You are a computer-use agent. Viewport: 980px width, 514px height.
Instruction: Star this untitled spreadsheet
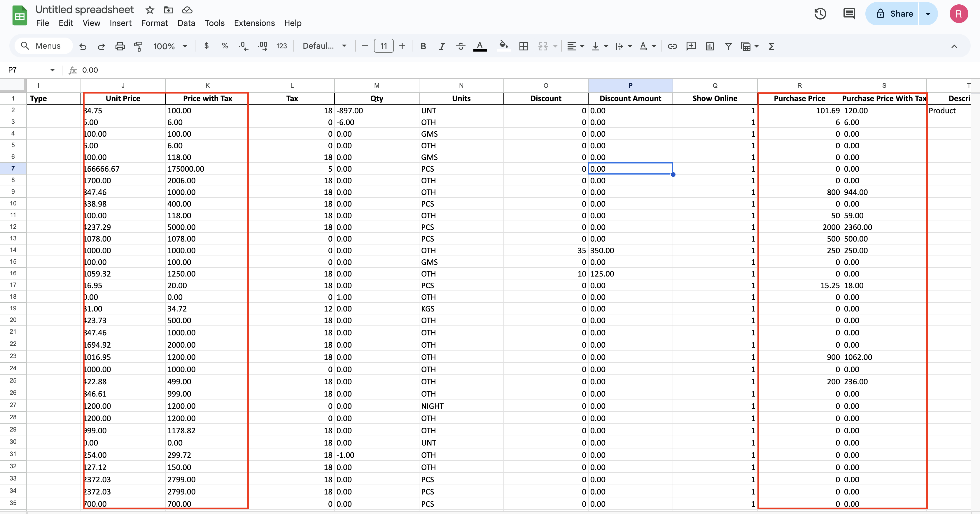[x=150, y=10]
